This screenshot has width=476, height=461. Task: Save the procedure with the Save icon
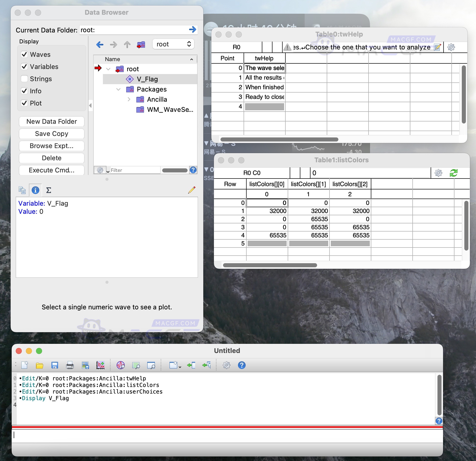(x=55, y=365)
